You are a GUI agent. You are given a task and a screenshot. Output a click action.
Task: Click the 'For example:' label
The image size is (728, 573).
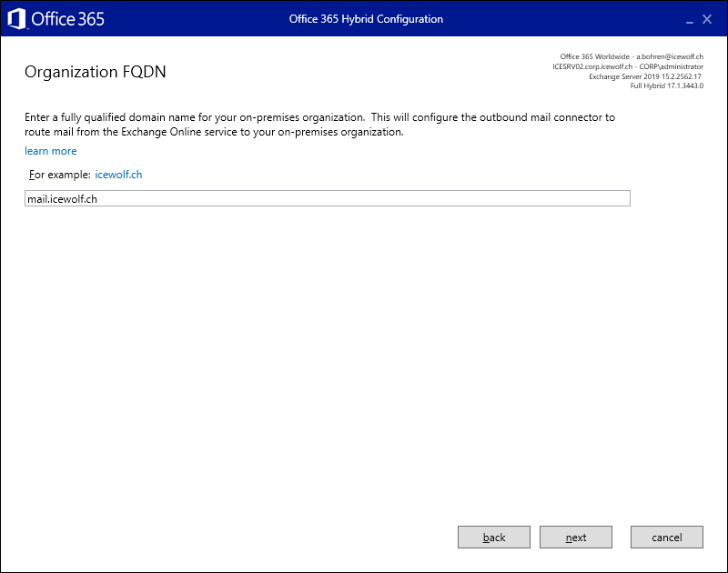click(x=60, y=175)
